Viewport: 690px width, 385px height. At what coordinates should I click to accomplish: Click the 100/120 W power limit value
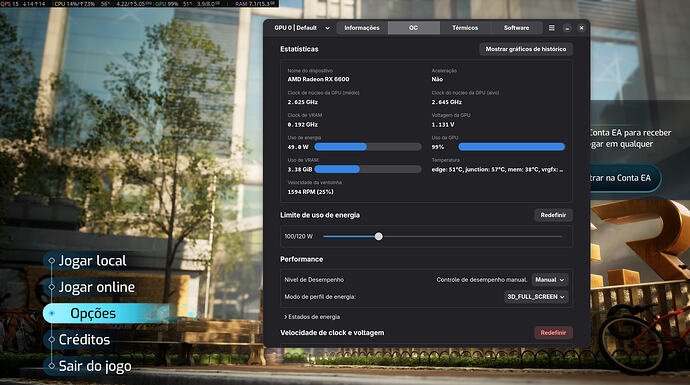[298, 236]
